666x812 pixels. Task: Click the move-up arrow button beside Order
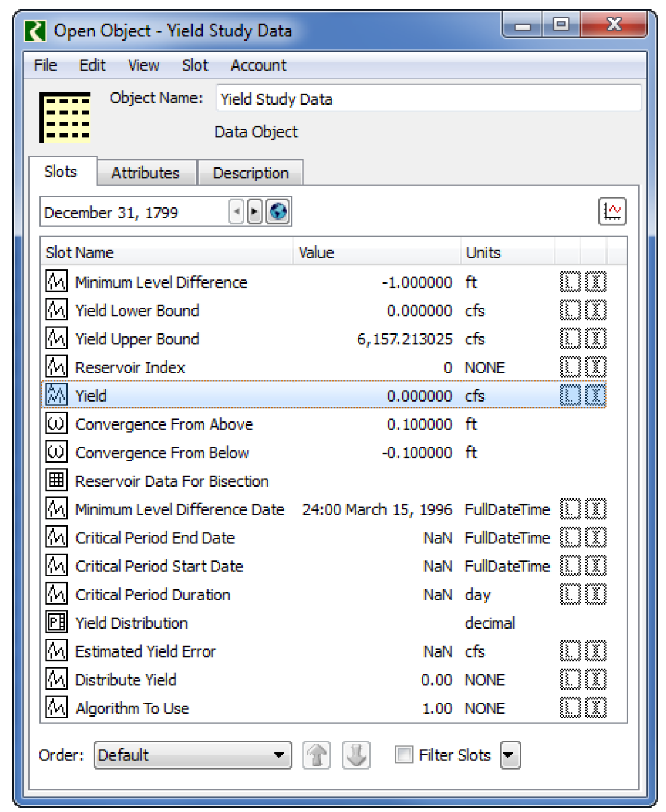[316, 755]
